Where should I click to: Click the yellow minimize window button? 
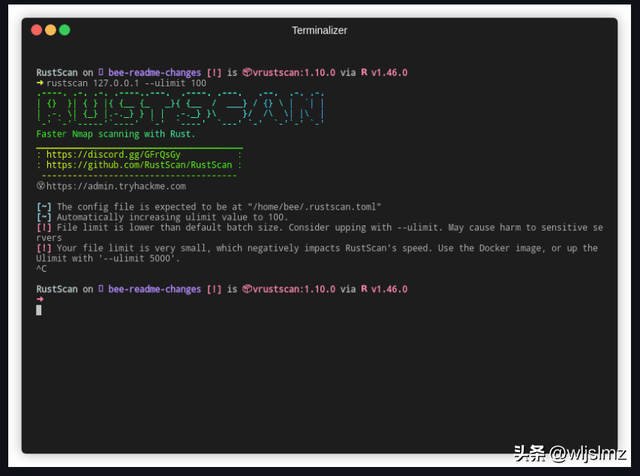tap(51, 30)
